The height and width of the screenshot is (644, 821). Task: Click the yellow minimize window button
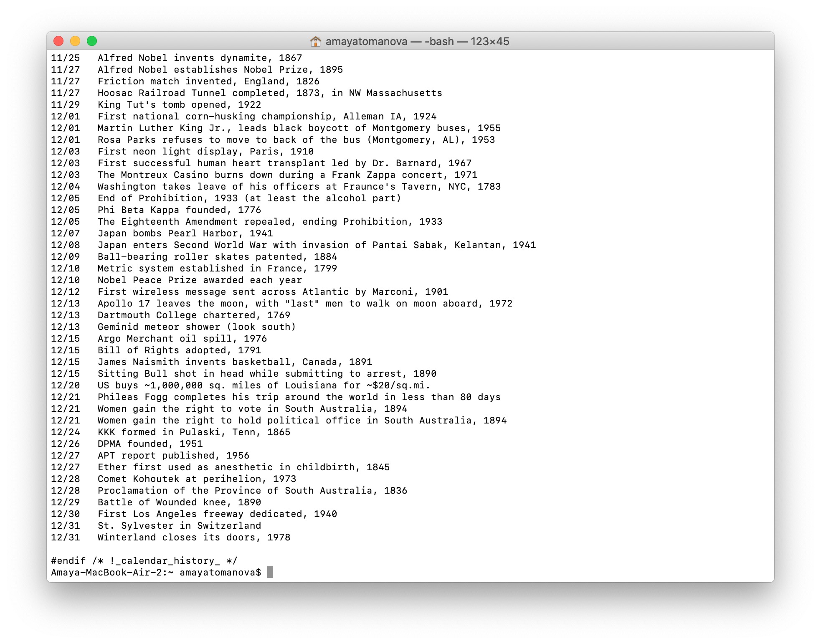[75, 41]
